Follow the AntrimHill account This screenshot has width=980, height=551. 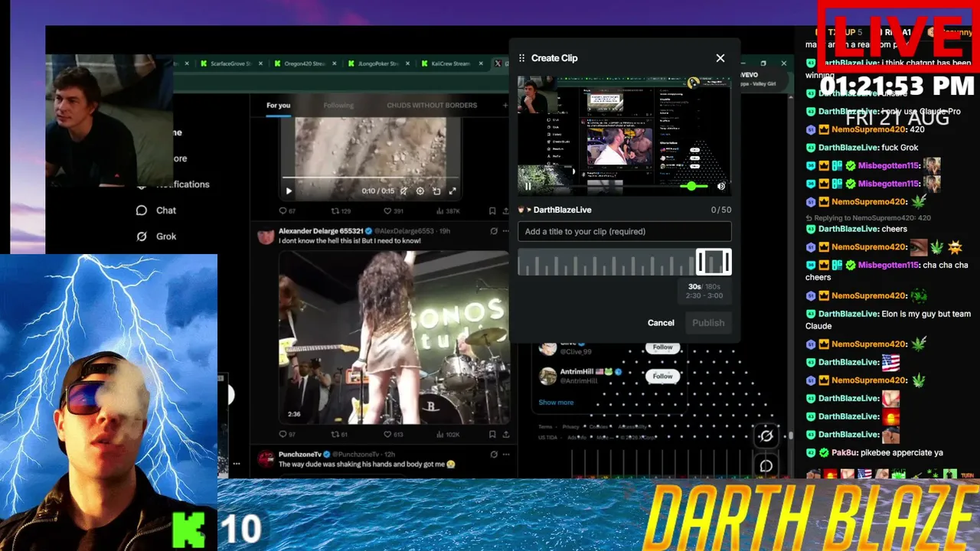[x=662, y=376]
